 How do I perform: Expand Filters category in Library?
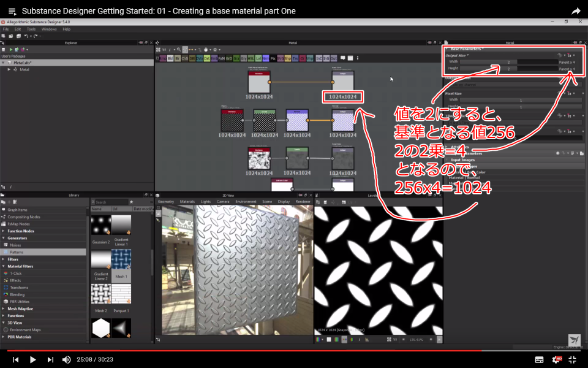click(x=4, y=259)
